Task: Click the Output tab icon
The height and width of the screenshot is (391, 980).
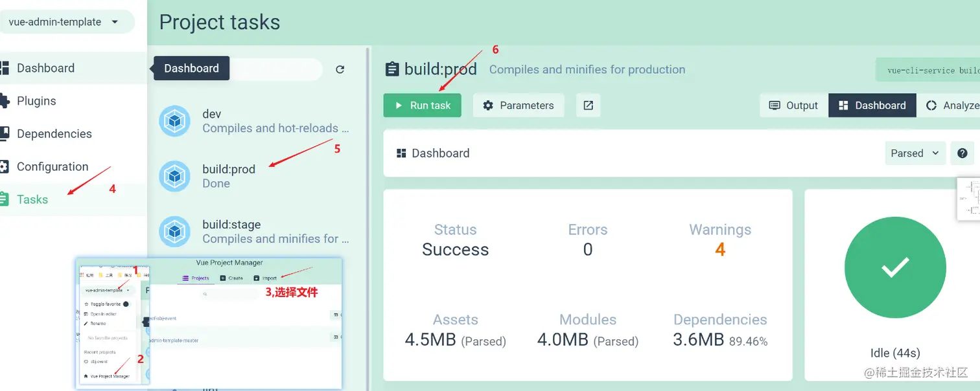Action: (x=775, y=106)
